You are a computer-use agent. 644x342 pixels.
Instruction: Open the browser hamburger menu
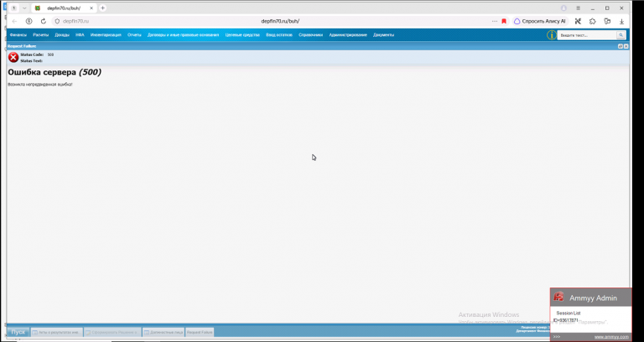pos(578,8)
